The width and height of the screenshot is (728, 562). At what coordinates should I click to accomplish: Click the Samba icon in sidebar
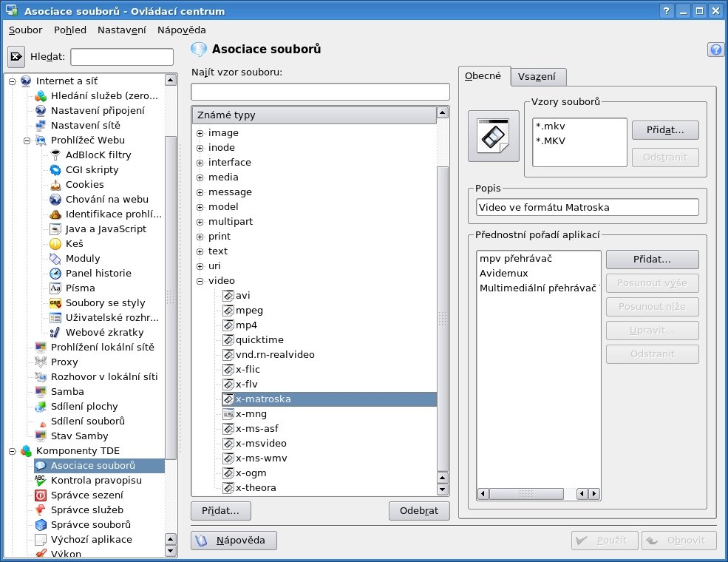(41, 391)
